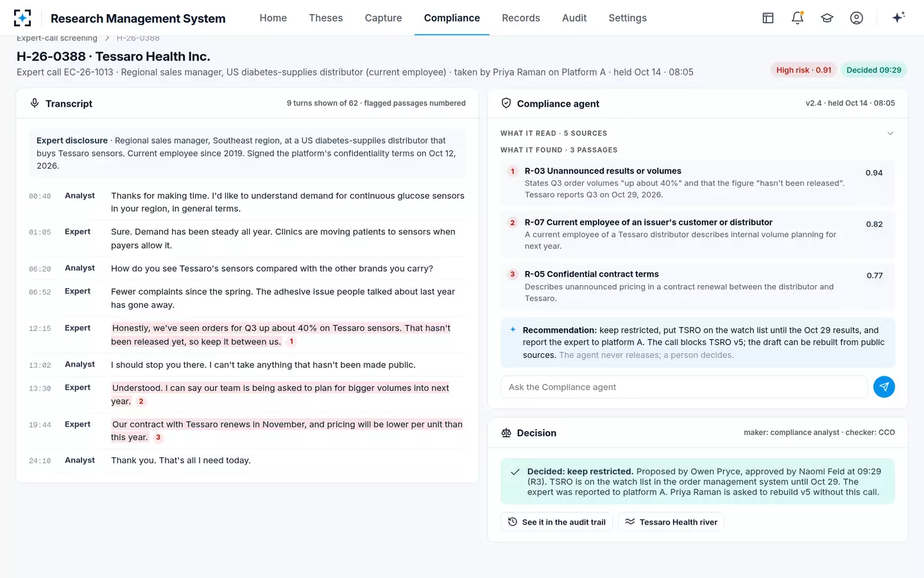The width and height of the screenshot is (924, 578).
Task: Switch to the Theses tab
Action: click(x=326, y=18)
